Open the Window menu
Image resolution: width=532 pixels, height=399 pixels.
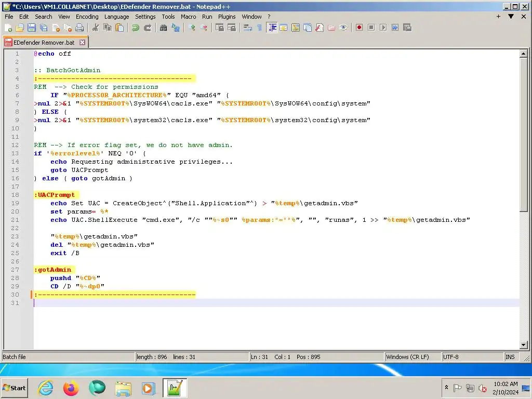coord(251,17)
